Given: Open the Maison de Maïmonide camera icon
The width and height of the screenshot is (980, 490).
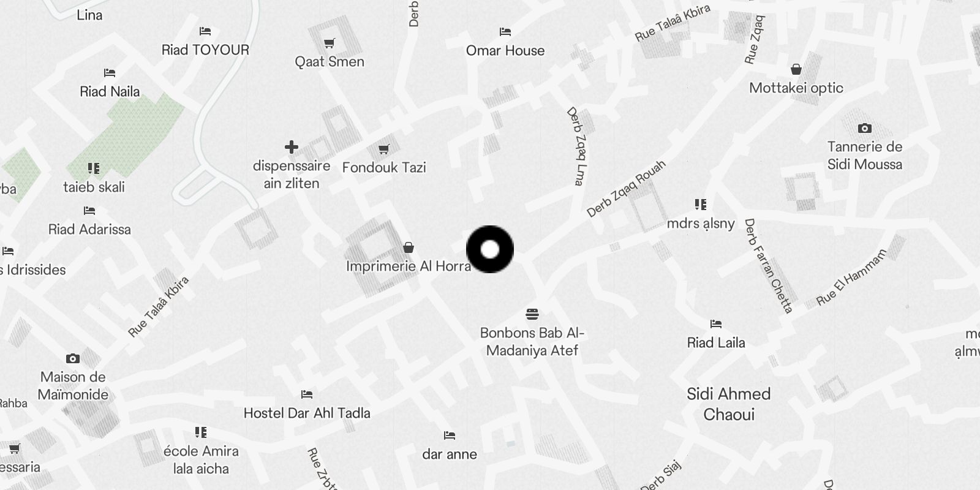Looking at the screenshot, I should [x=73, y=358].
